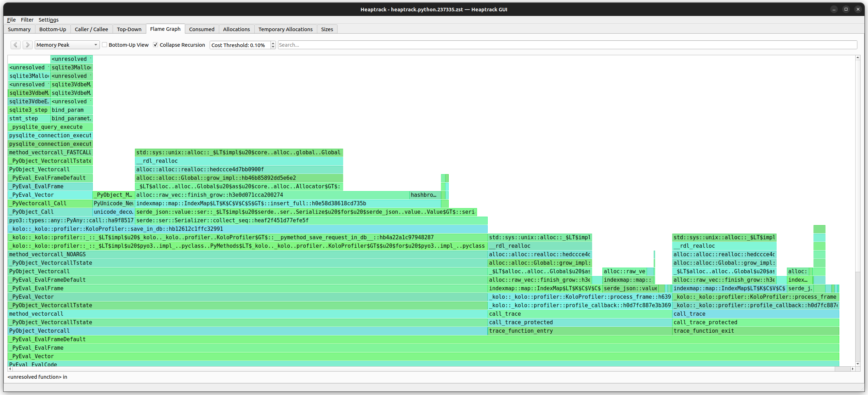868x395 pixels.
Task: Open the Allocations tab
Action: [x=237, y=29]
